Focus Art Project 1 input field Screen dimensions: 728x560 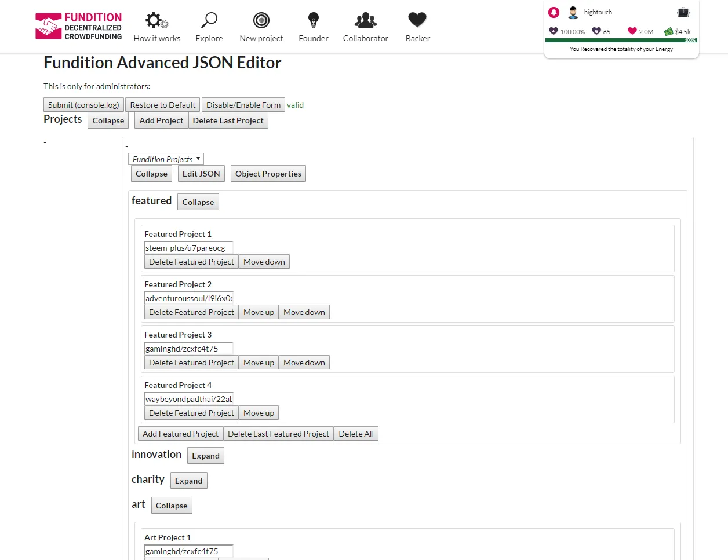coord(188,551)
